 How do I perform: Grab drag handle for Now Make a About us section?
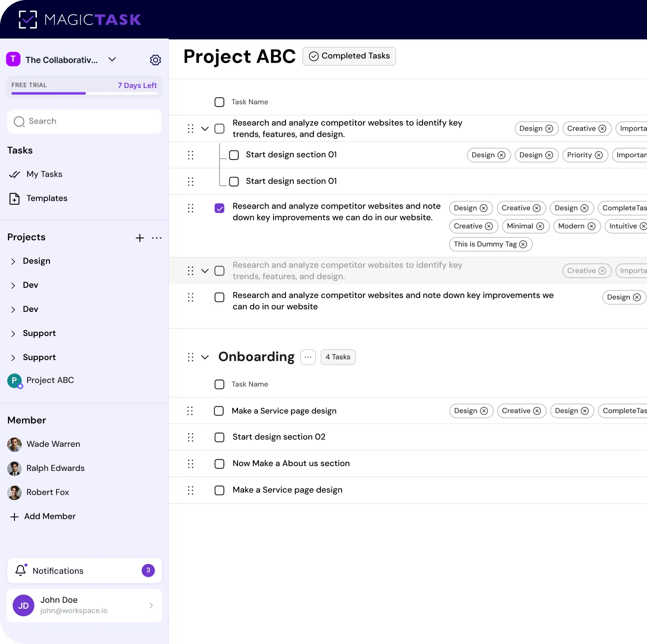(x=191, y=464)
